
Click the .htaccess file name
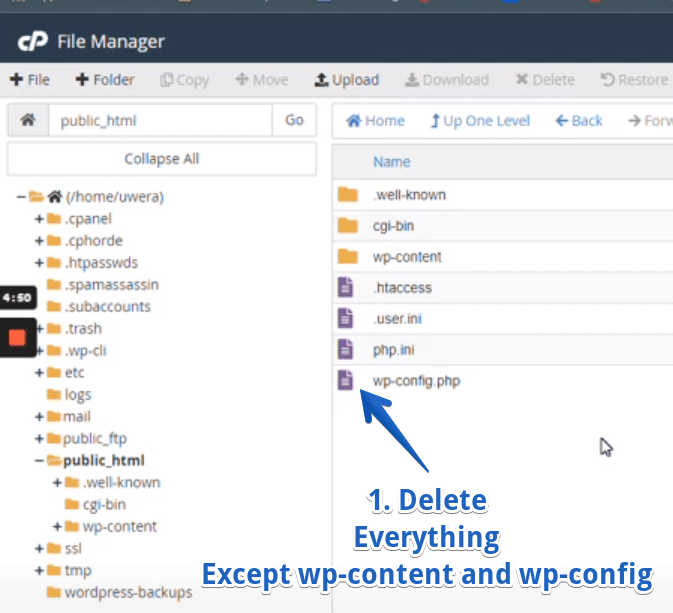coord(402,288)
